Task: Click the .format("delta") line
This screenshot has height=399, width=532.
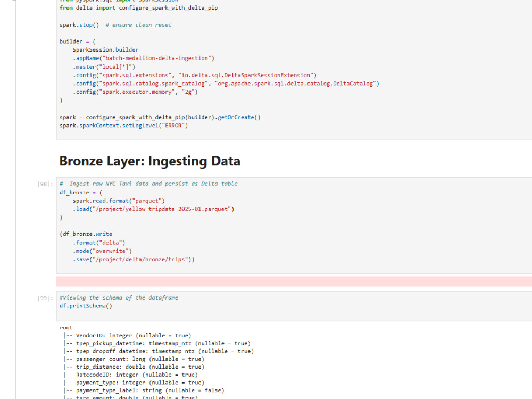Action: point(99,243)
